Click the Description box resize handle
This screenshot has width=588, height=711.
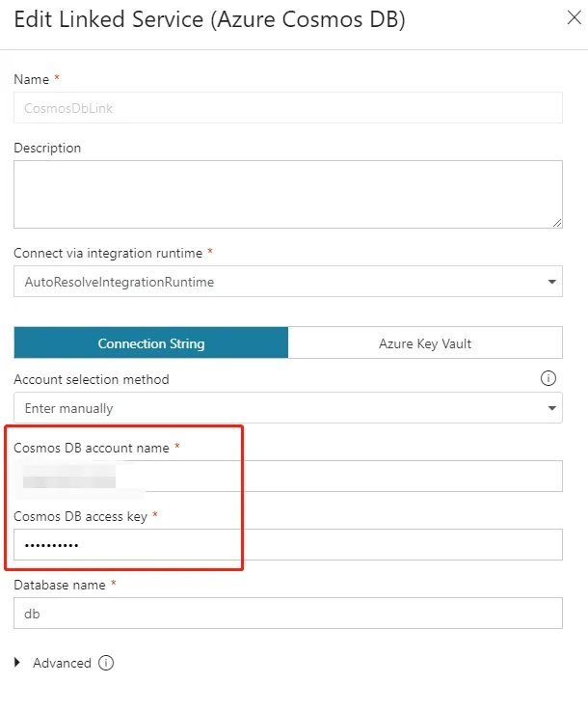tap(557, 223)
